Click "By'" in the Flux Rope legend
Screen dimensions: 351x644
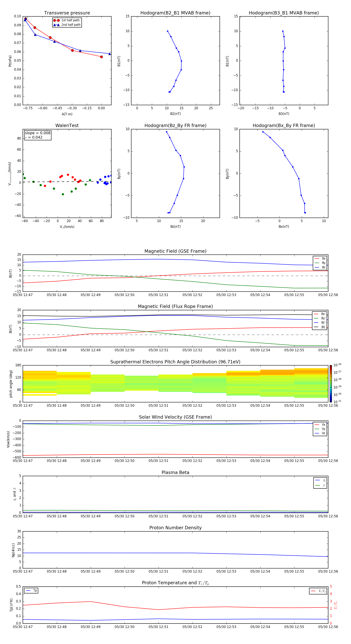(320, 318)
